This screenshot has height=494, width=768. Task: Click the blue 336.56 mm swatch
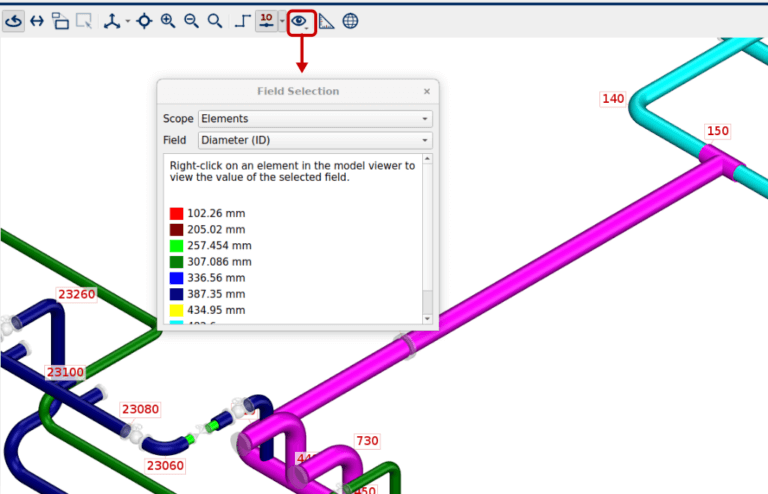(176, 278)
